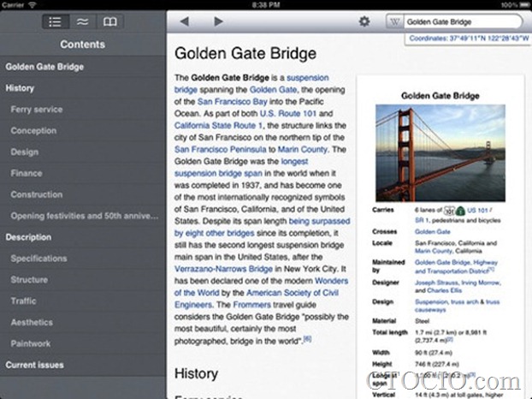Tap the Wikipedia W icon in search

(394, 21)
